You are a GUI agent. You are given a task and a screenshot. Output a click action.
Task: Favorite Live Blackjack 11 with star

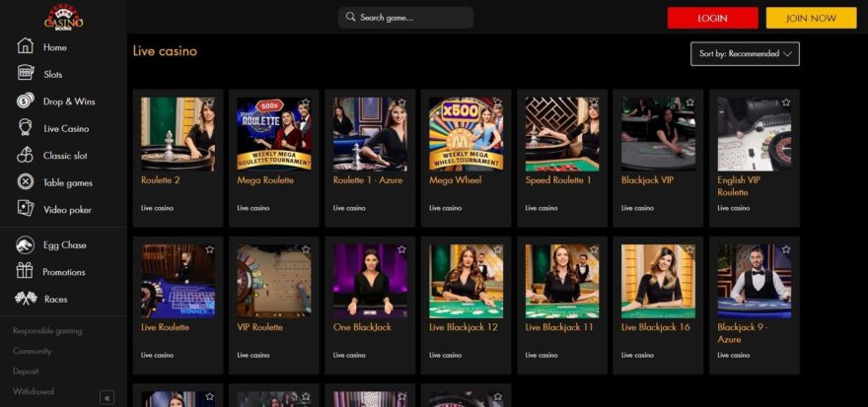coord(594,249)
